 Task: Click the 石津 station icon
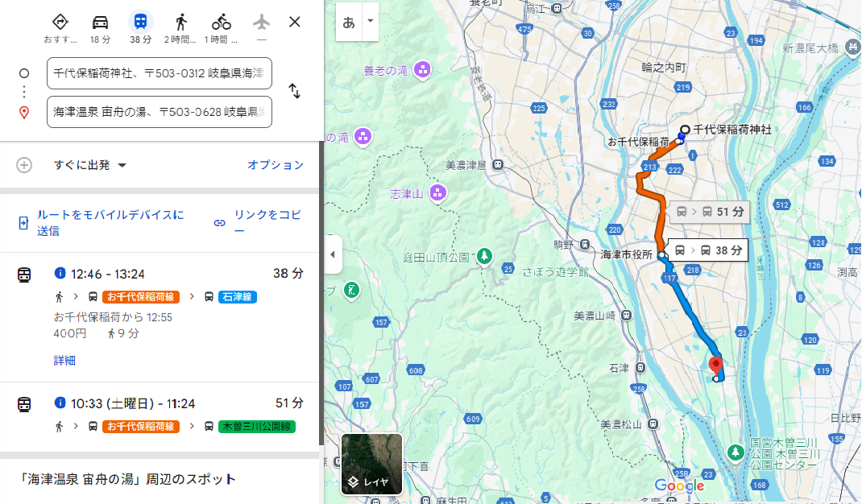pos(640,368)
